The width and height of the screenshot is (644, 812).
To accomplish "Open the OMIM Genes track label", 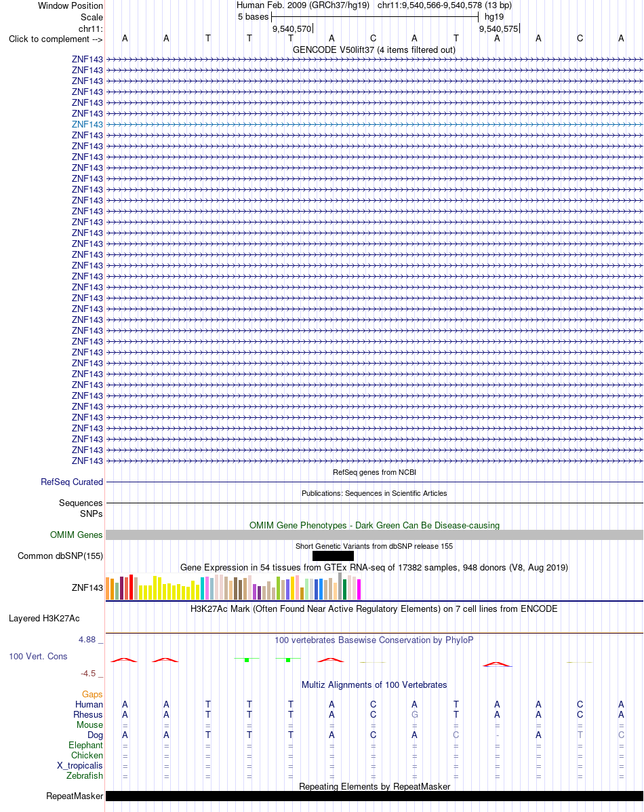I will [x=77, y=535].
